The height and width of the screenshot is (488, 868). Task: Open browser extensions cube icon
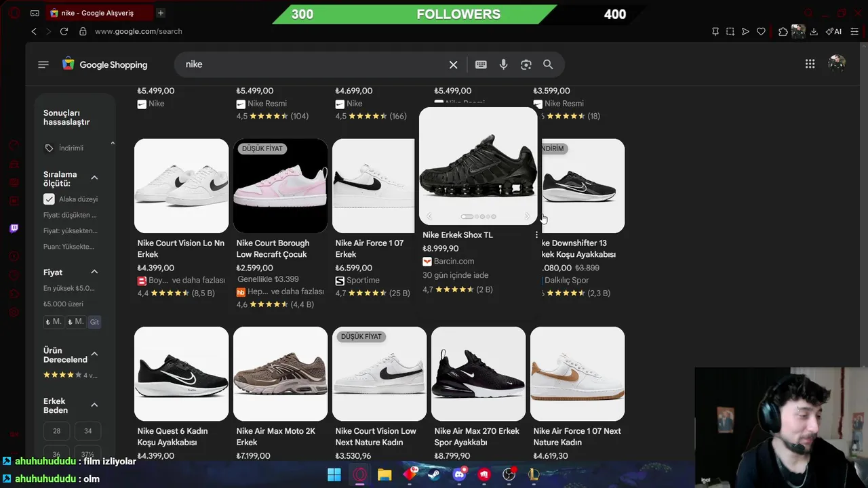[x=783, y=31]
